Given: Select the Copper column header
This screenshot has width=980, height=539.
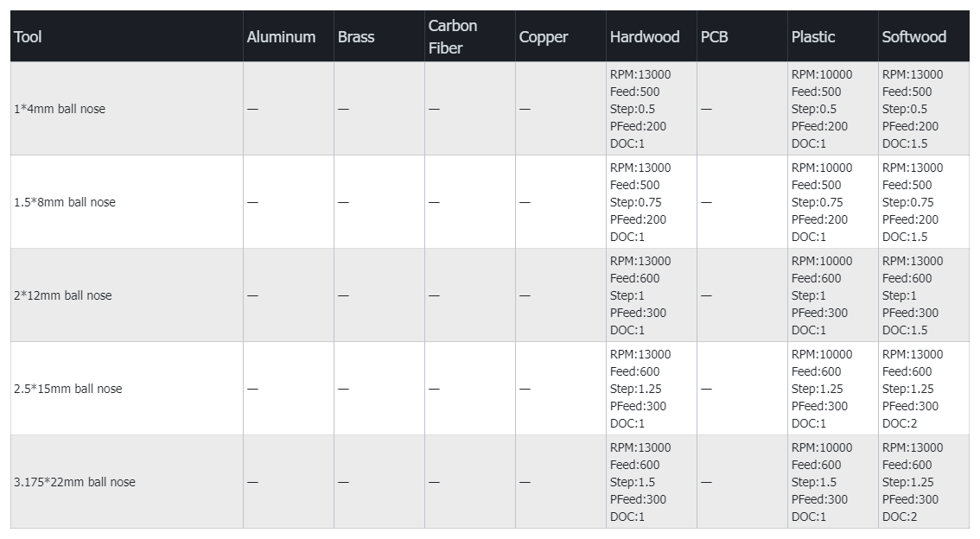Looking at the screenshot, I should tap(544, 37).
